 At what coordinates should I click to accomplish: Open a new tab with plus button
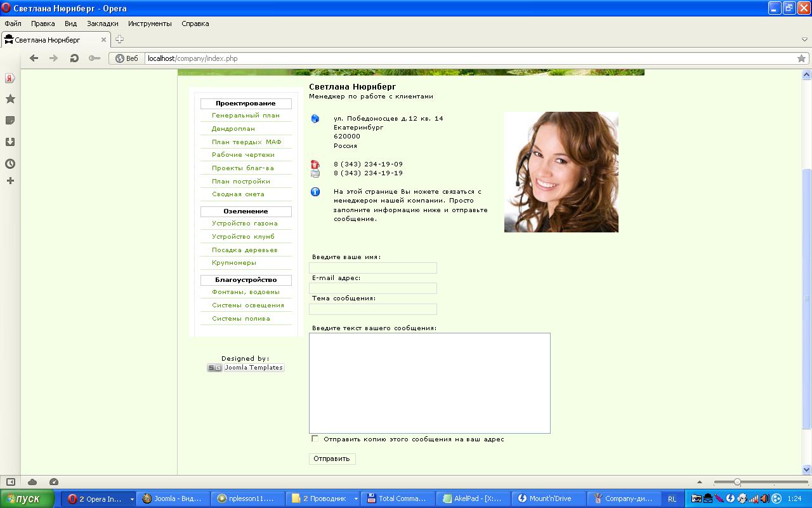[119, 39]
